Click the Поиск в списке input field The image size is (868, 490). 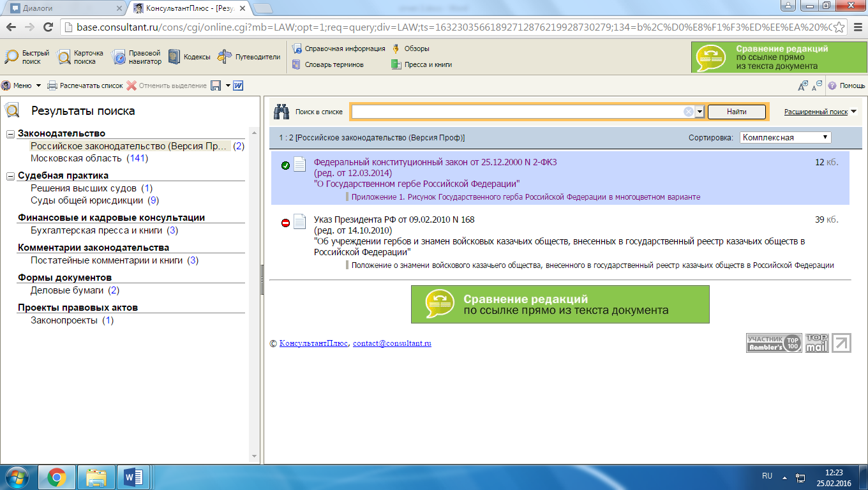[x=517, y=112]
